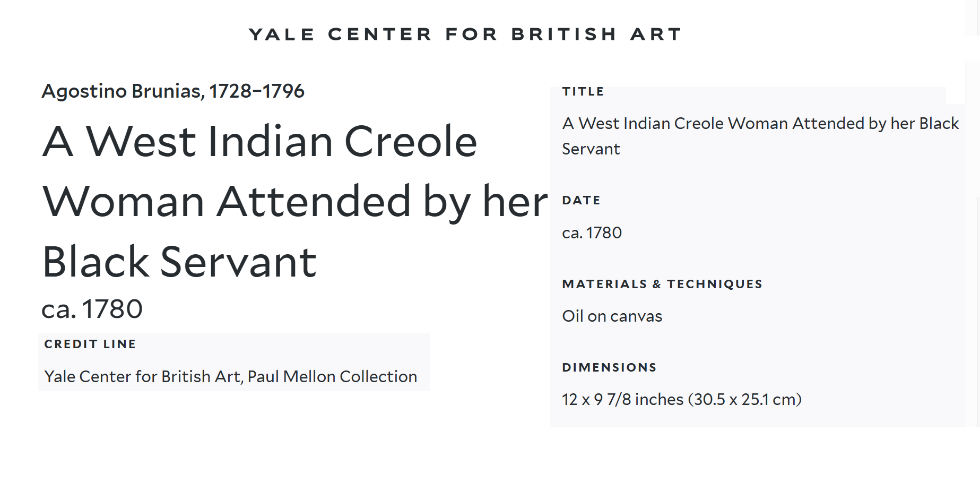Click 'ca. 1780' under the DATE label
The width and height of the screenshot is (980, 491).
pyautogui.click(x=592, y=232)
